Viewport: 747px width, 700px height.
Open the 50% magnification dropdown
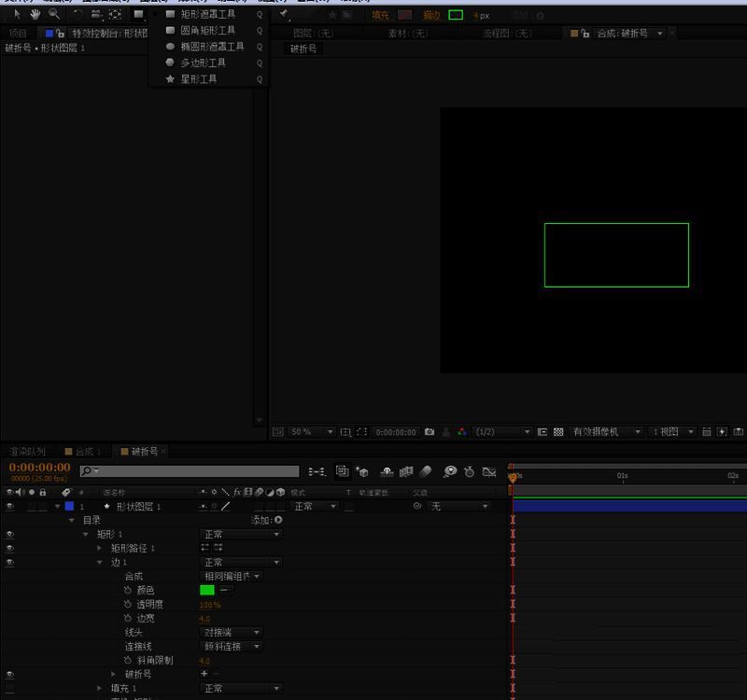(x=312, y=432)
